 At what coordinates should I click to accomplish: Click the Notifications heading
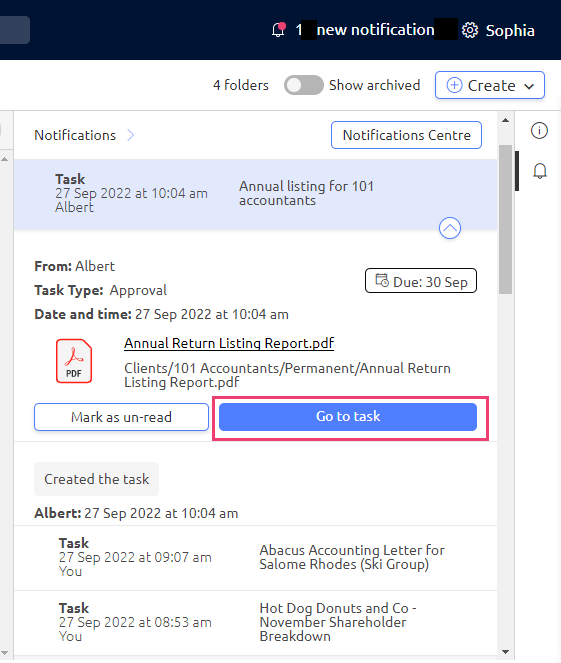[75, 135]
